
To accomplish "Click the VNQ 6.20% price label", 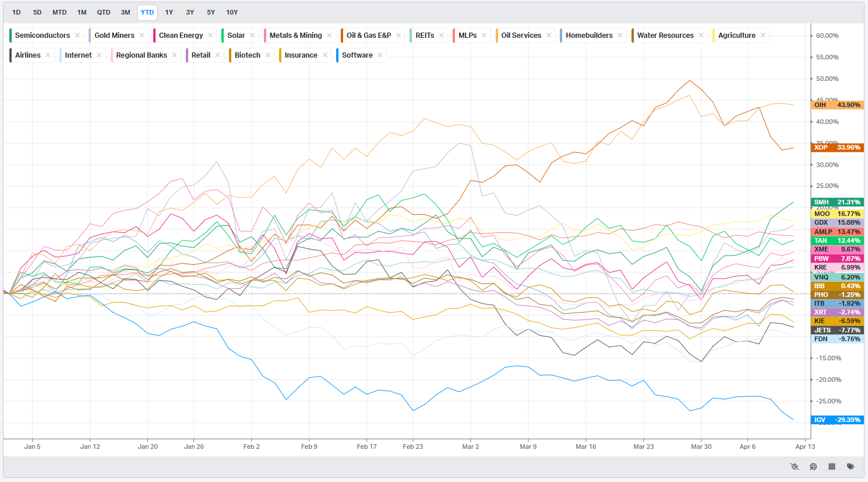I will (837, 277).
